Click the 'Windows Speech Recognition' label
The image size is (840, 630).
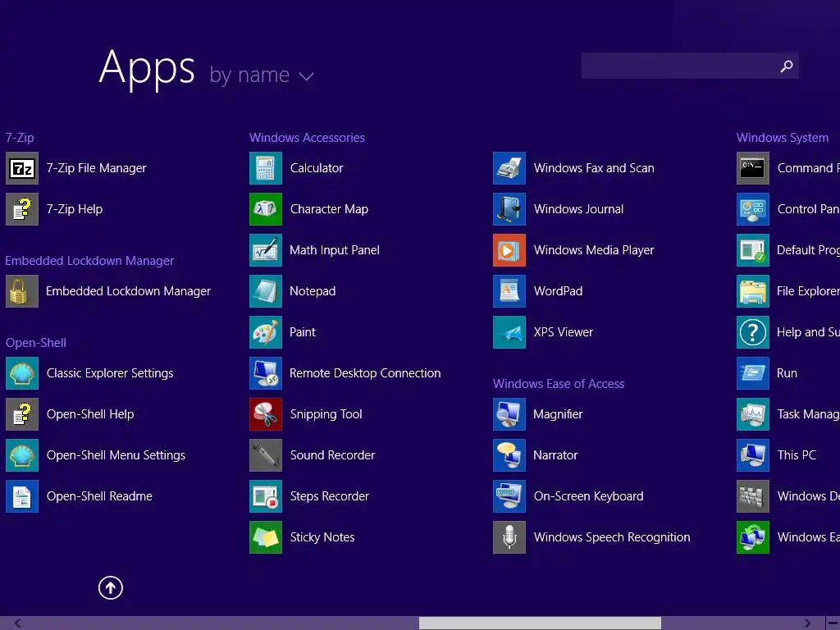pyautogui.click(x=612, y=537)
